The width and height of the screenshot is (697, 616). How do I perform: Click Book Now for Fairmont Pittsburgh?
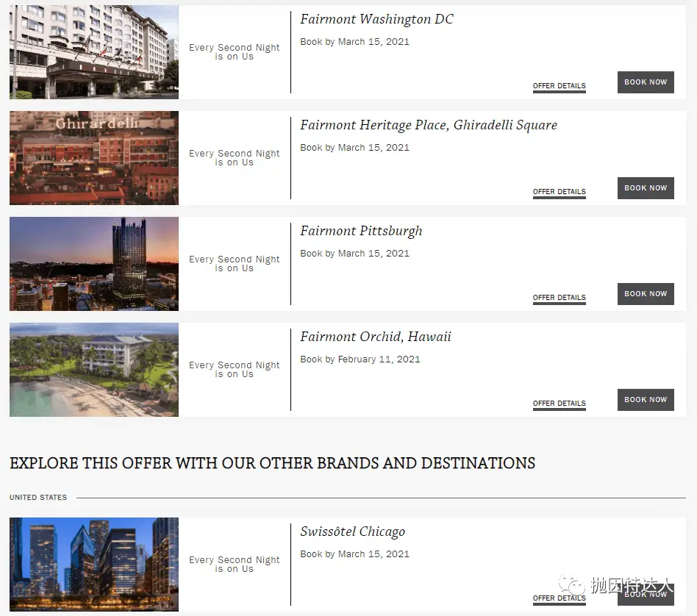coord(646,294)
